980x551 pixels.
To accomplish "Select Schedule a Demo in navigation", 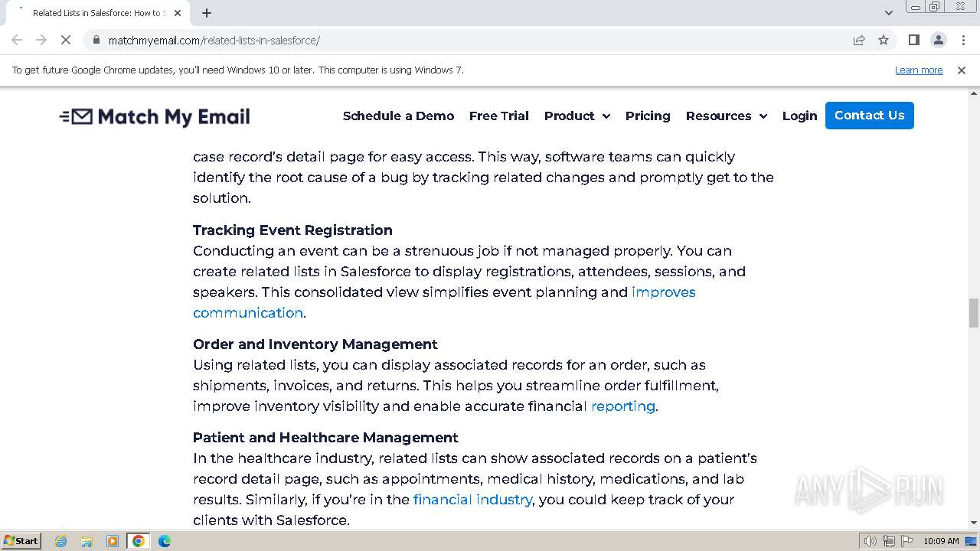I will click(x=398, y=116).
